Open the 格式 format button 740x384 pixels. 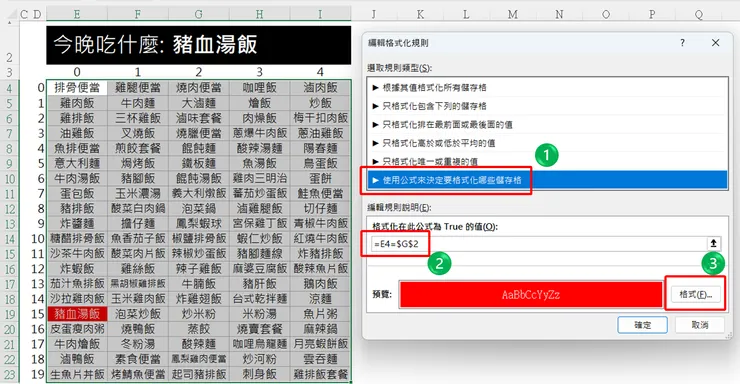point(695,294)
